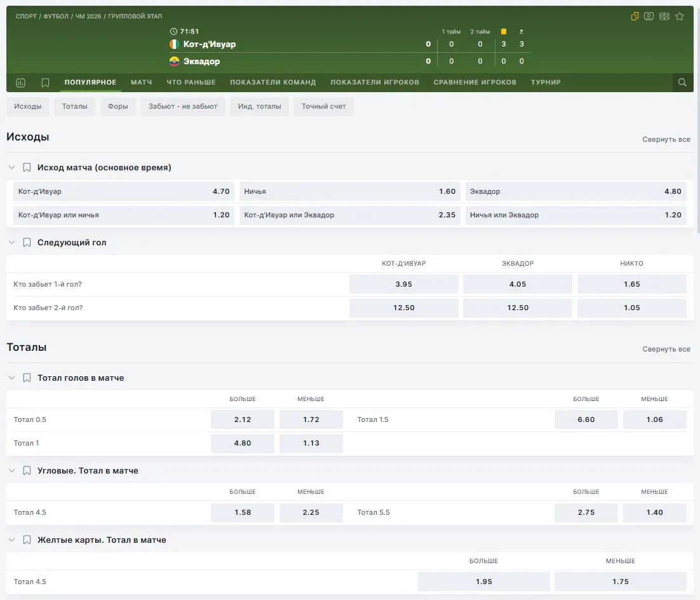The width and height of the screenshot is (700, 600).
Task: Open the statistics chart icon
Action: pos(20,83)
